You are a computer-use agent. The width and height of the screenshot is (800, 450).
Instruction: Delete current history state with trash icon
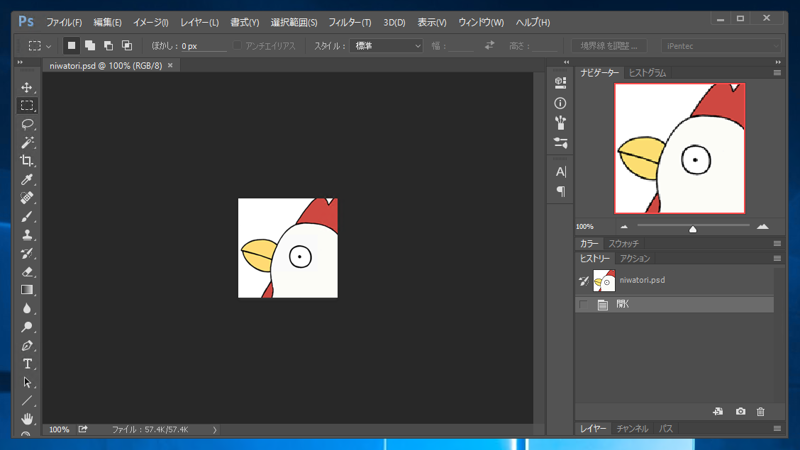click(x=761, y=412)
